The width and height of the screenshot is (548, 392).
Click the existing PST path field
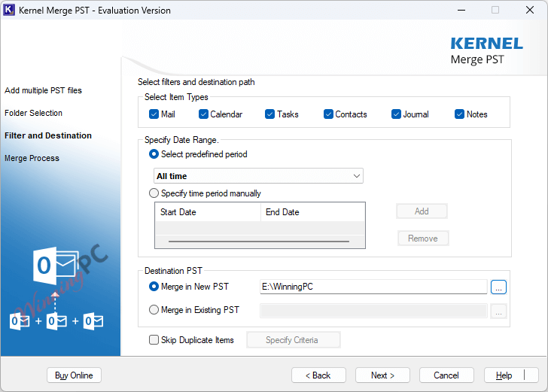(373, 311)
